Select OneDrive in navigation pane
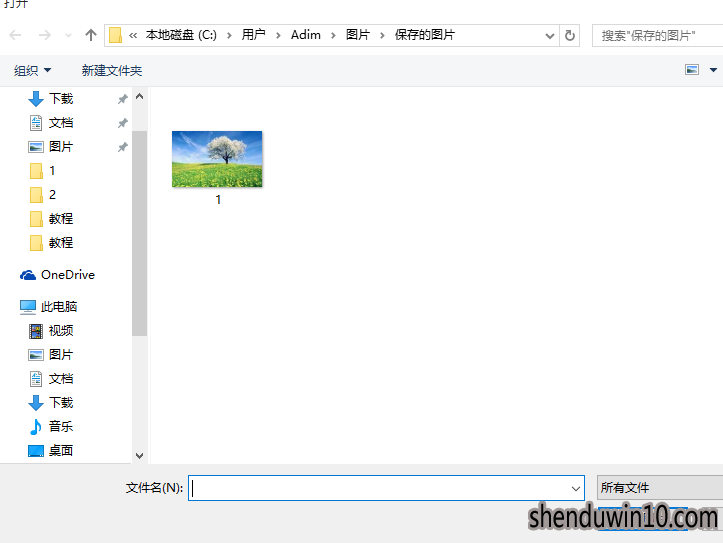This screenshot has height=543, width=723. [58, 275]
